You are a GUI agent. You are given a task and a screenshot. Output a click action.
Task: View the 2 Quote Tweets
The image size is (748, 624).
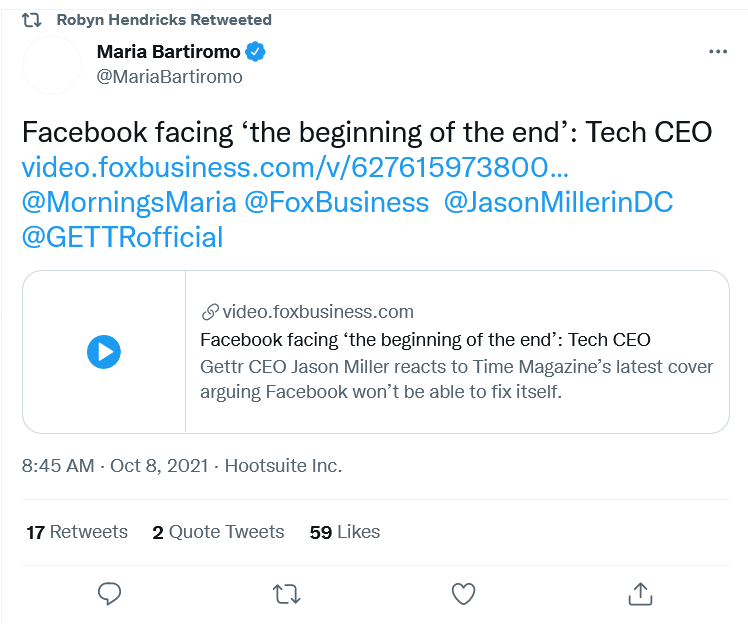(x=218, y=532)
